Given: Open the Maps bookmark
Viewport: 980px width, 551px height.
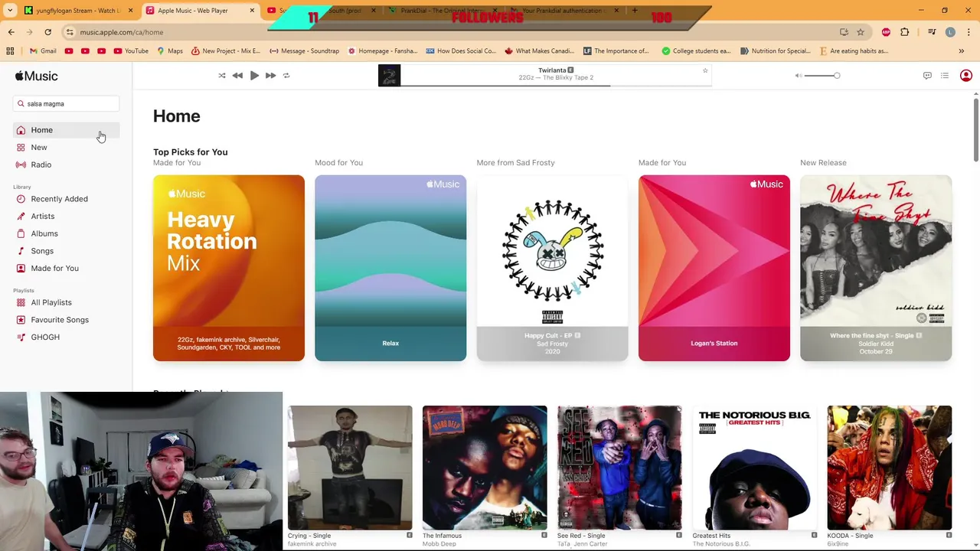Looking at the screenshot, I should click(170, 51).
